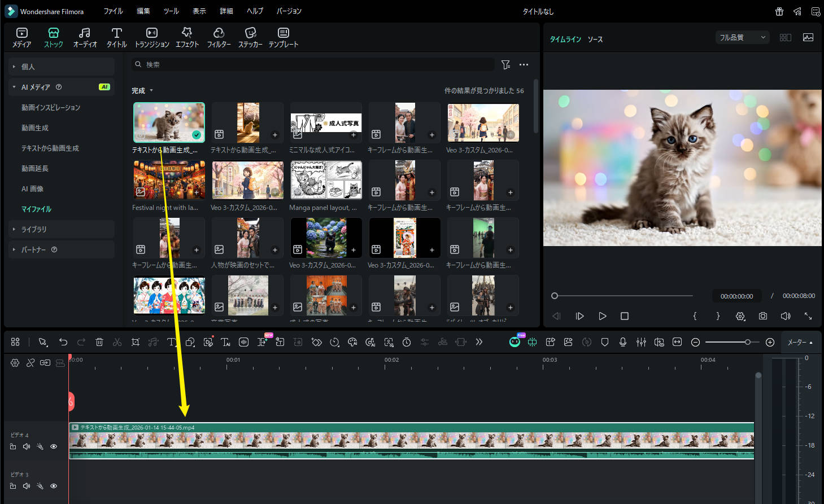Viewport: 824px width, 504px height.
Task: Click the voiceover microphone icon
Action: coord(623,342)
